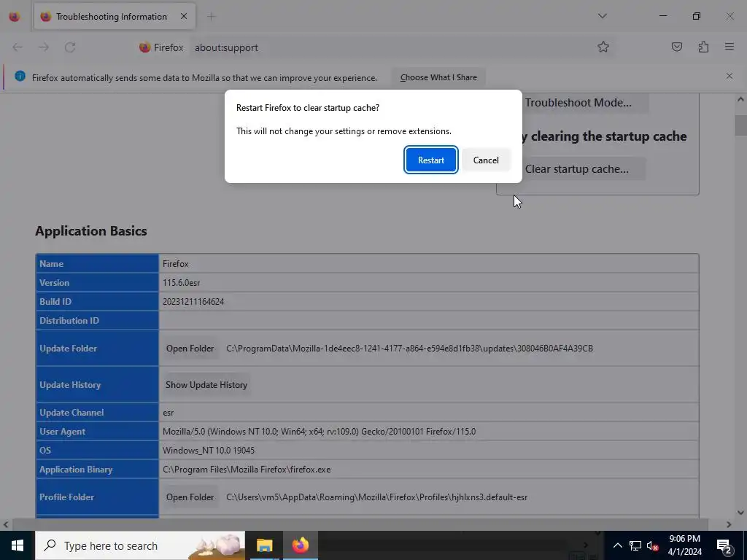The height and width of the screenshot is (560, 747).
Task: Click the vertical scrollbar down arrow
Action: pyautogui.click(x=740, y=513)
